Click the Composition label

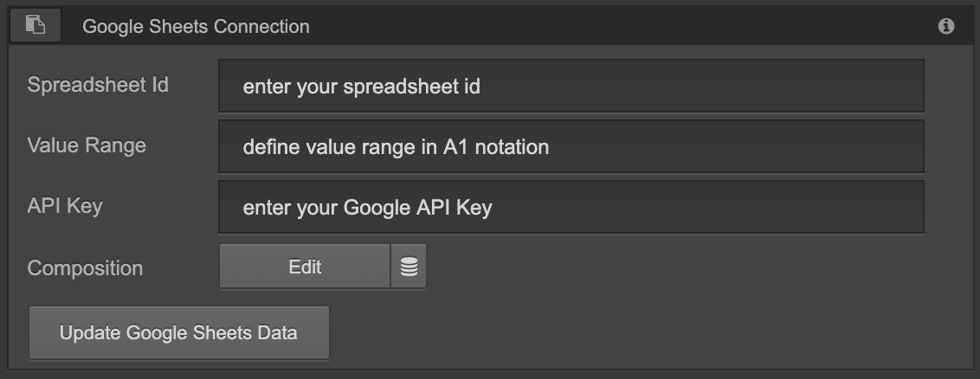point(85,268)
